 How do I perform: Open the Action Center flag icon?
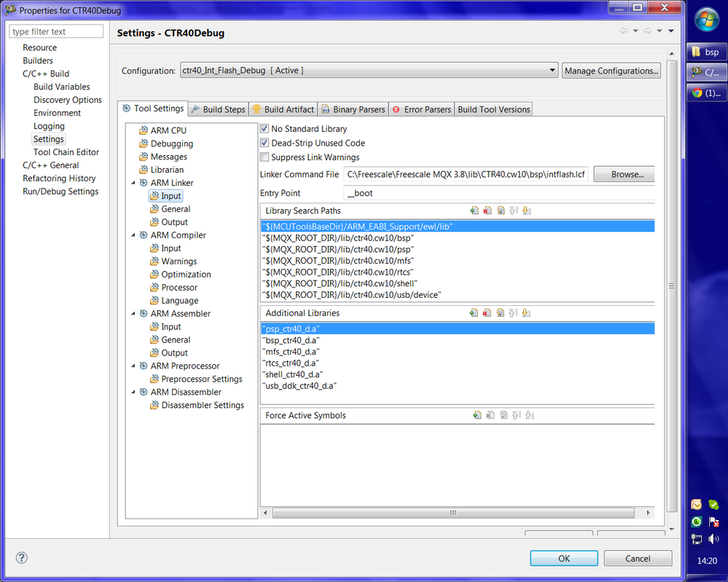coord(713,522)
